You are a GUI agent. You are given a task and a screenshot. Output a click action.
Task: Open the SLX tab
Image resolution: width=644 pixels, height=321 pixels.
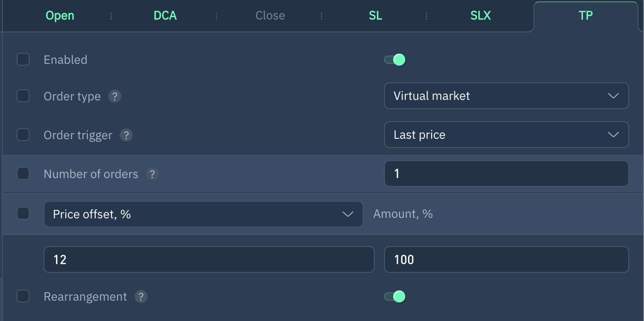pos(480,16)
